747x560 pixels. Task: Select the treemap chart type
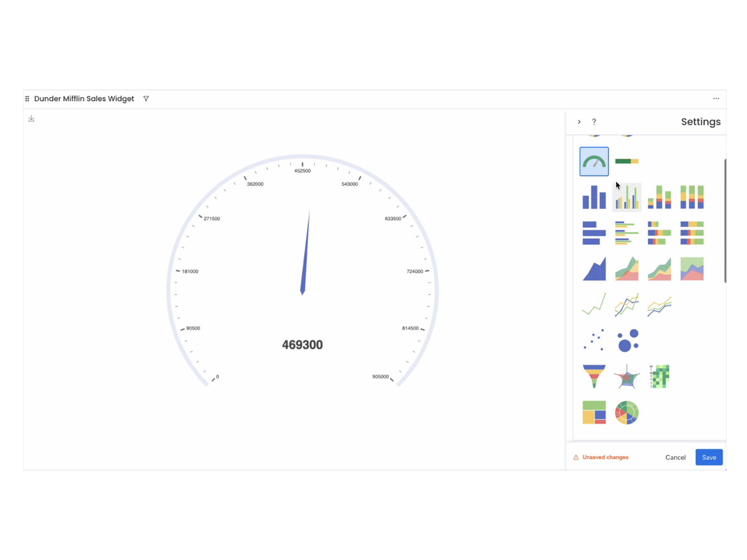pos(594,412)
